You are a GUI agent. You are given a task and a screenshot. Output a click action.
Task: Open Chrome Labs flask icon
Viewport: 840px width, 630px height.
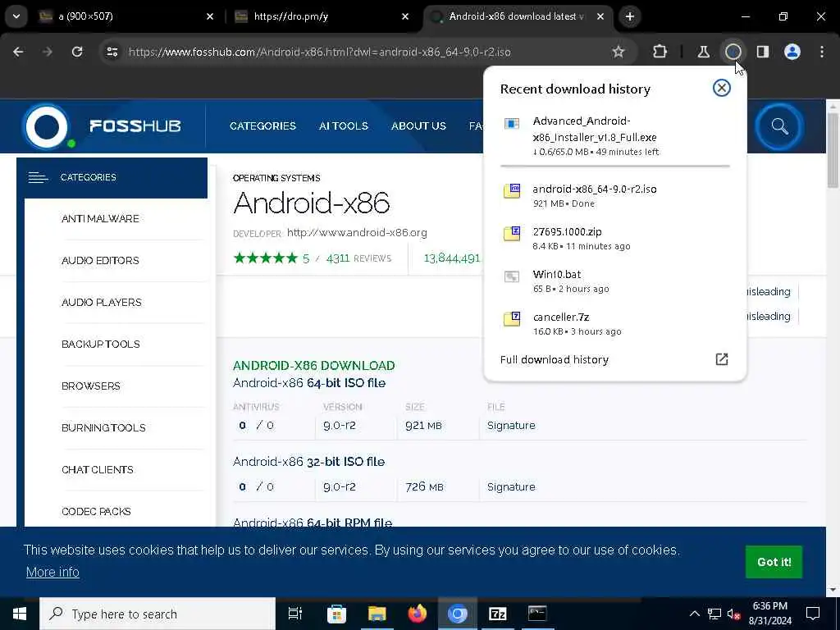703,52
